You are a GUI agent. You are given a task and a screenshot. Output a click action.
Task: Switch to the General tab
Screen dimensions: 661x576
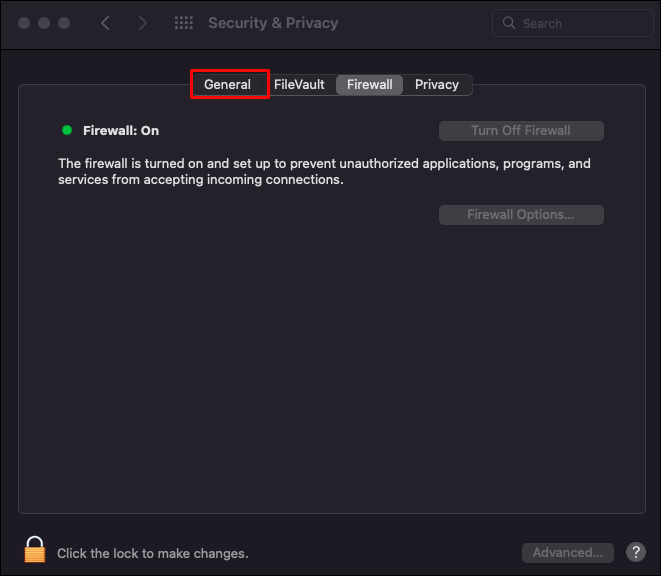[x=228, y=84]
